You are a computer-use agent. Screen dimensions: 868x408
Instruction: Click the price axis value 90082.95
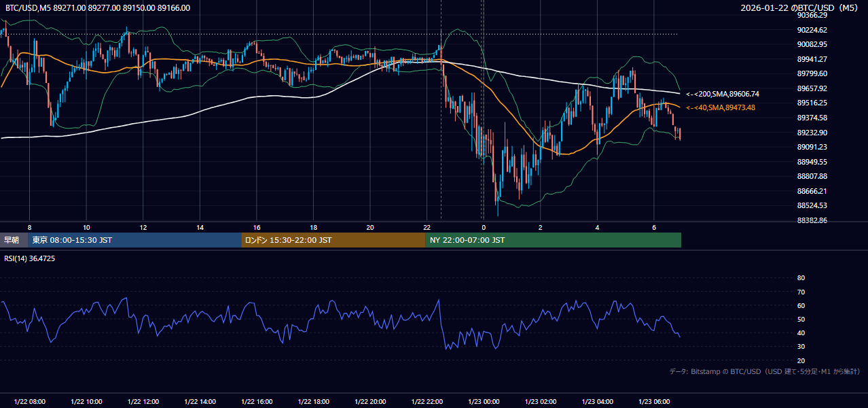point(812,44)
